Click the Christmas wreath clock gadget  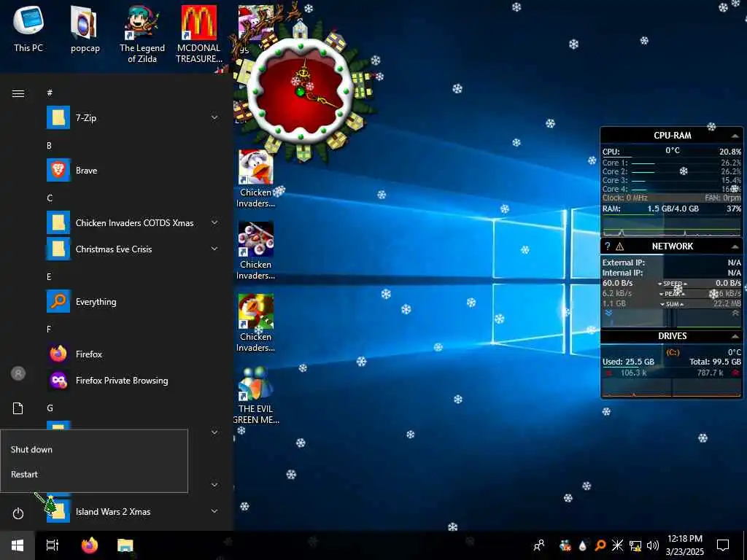pyautogui.click(x=301, y=90)
